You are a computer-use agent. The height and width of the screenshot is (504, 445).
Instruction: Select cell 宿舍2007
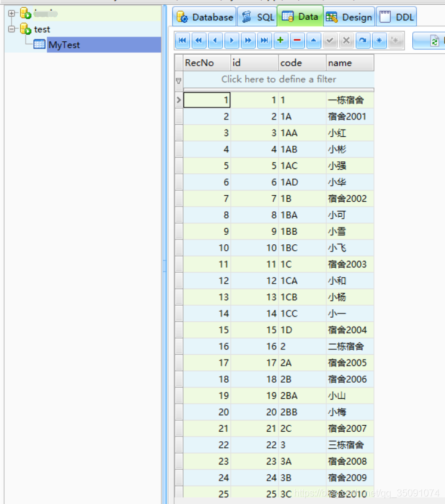(x=350, y=429)
